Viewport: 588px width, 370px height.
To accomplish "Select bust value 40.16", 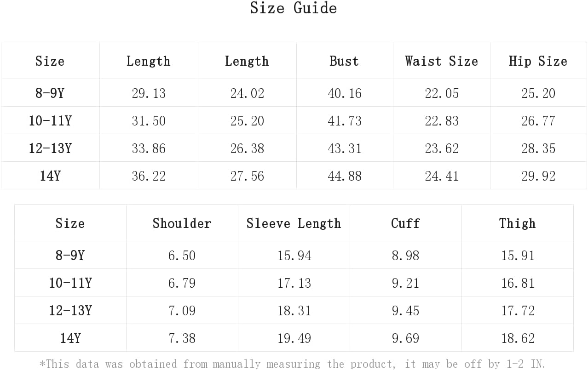I will click(x=345, y=93).
